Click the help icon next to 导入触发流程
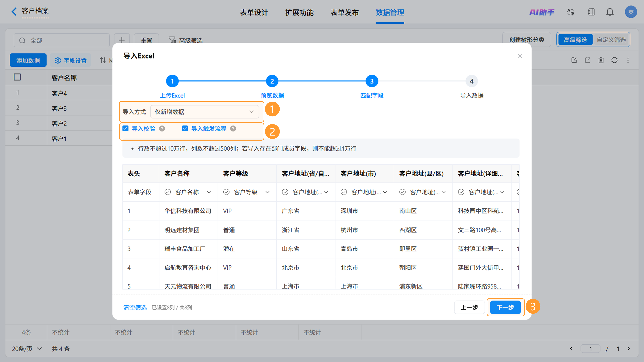This screenshot has height=362, width=644. [233, 128]
